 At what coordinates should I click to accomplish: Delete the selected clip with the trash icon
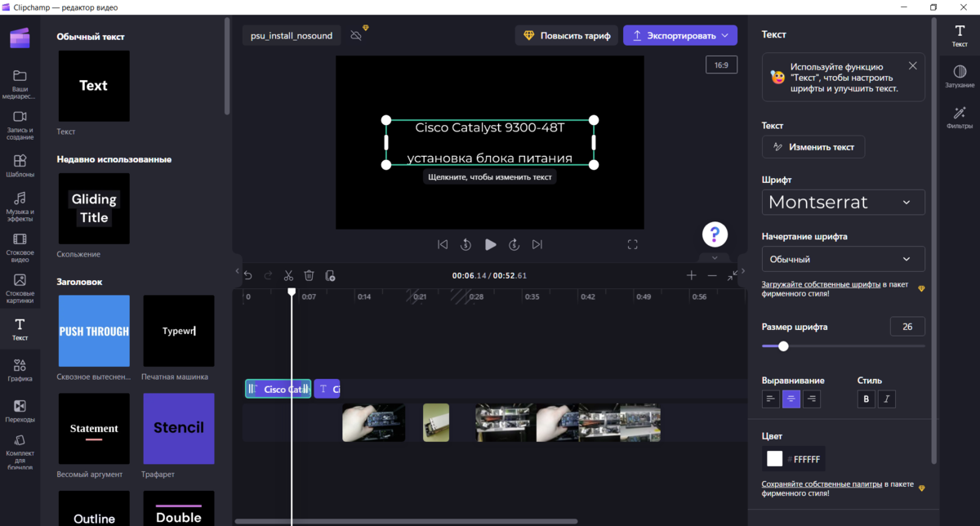pos(309,275)
